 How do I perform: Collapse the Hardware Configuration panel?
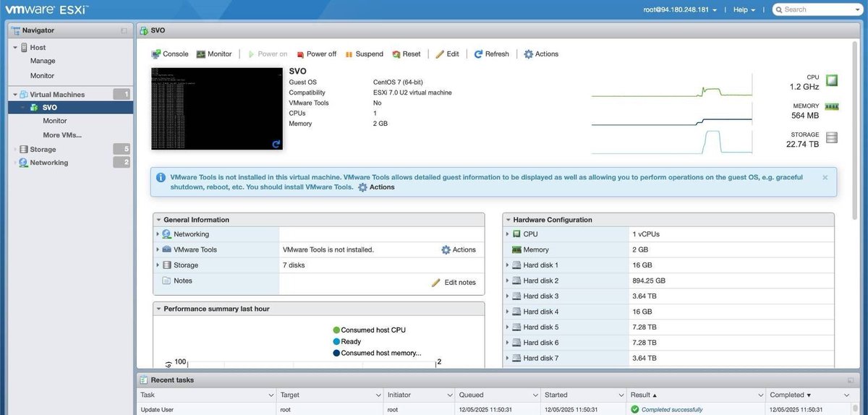pos(508,220)
